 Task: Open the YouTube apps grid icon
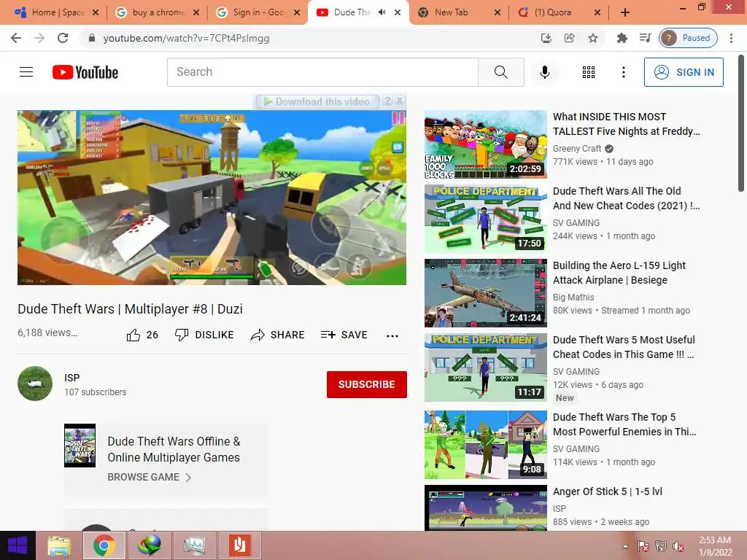(x=589, y=72)
